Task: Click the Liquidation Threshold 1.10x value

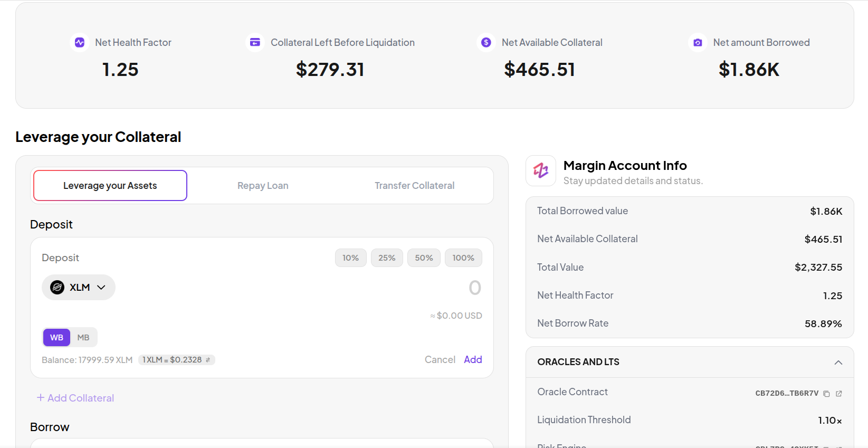Action: click(x=830, y=421)
